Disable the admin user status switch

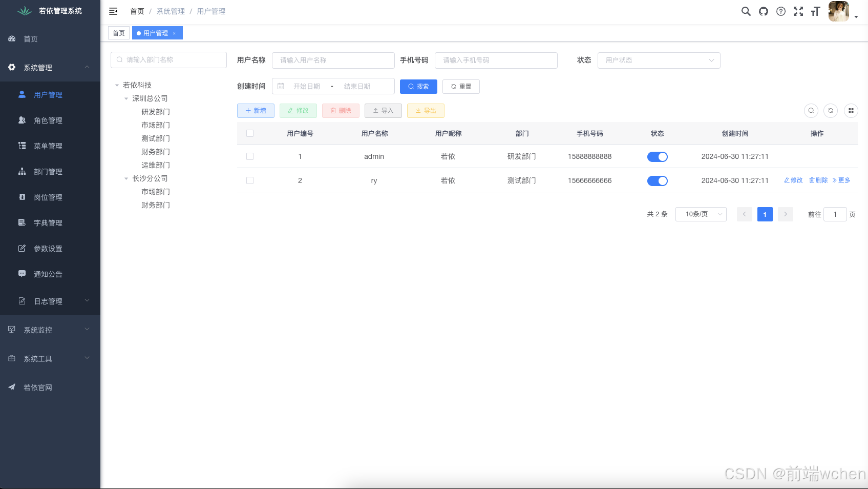point(658,157)
